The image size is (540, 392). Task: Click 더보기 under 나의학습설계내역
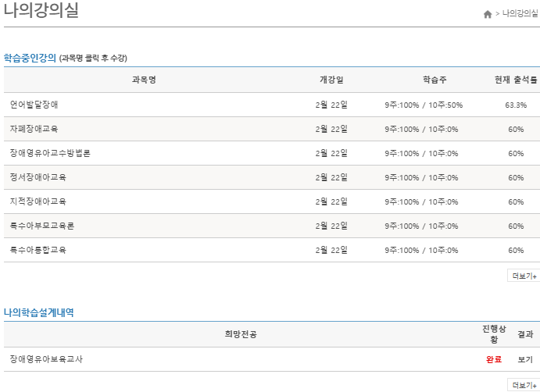524,385
